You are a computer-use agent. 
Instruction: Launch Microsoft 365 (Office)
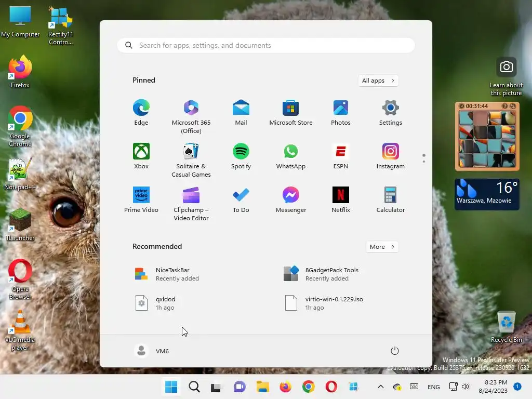click(x=191, y=117)
